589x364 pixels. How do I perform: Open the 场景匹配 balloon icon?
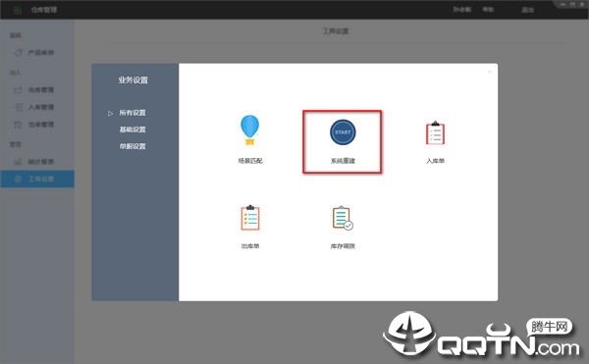click(249, 130)
